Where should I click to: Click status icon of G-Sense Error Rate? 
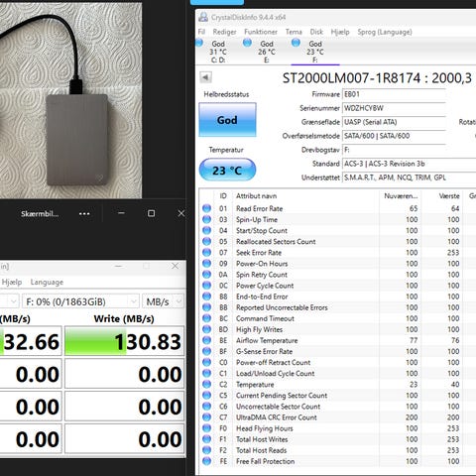pyautogui.click(x=207, y=351)
